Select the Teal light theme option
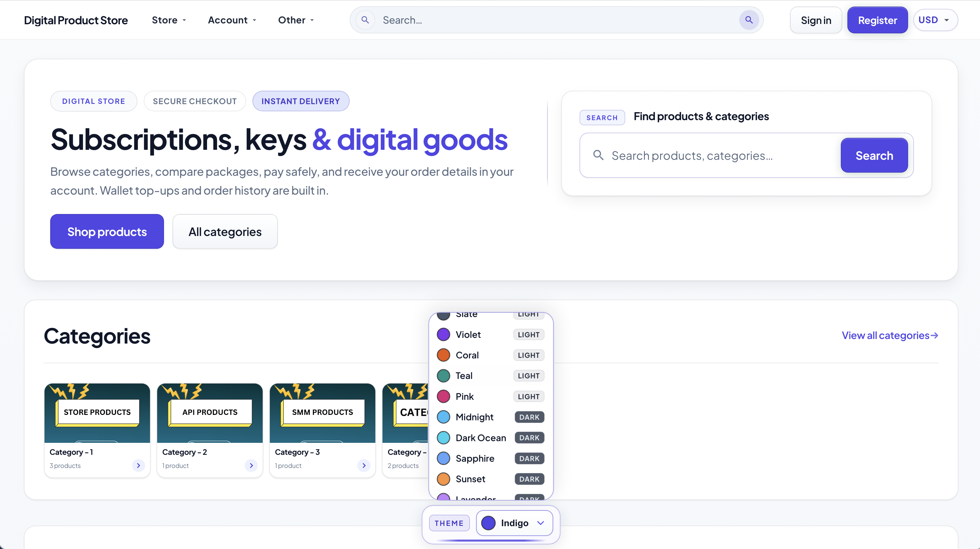The width and height of the screenshot is (980, 549). pos(491,376)
